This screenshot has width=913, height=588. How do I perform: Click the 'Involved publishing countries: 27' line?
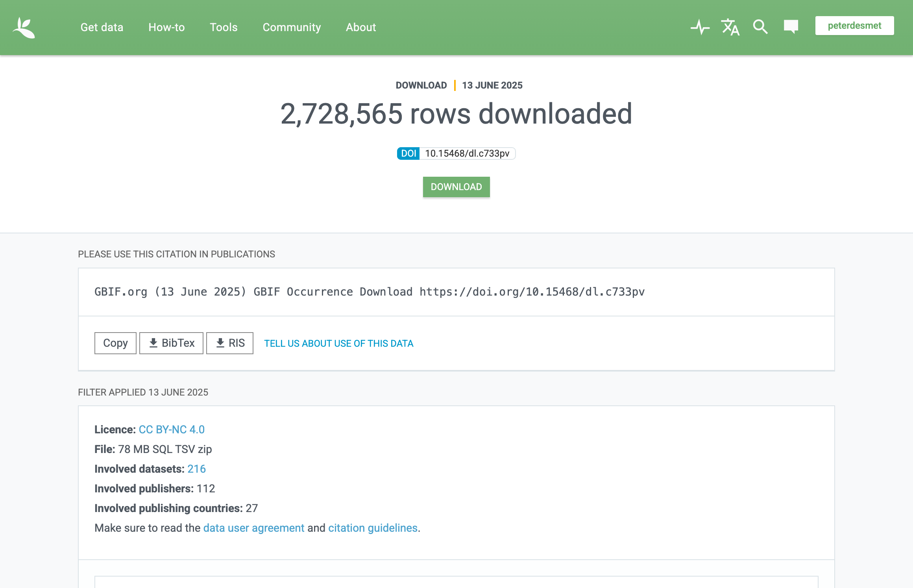coord(176,508)
